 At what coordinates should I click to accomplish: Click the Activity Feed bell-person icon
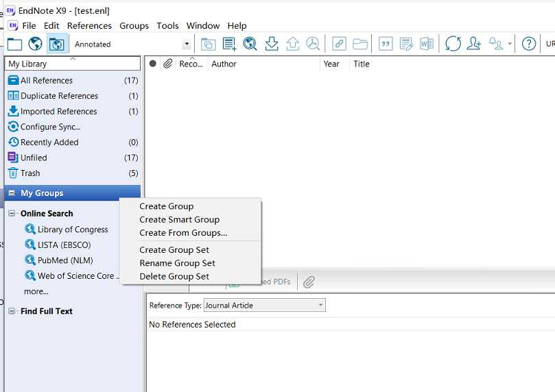click(x=496, y=44)
